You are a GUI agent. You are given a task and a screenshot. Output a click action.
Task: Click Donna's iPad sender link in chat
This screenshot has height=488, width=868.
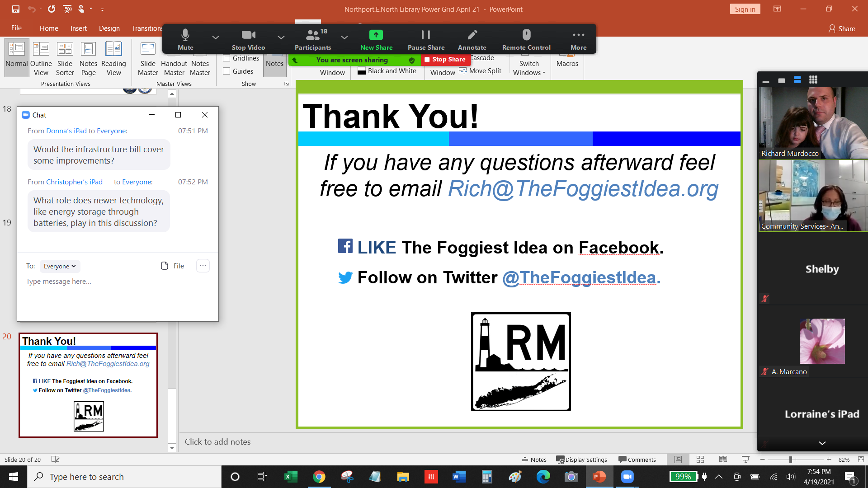(66, 131)
